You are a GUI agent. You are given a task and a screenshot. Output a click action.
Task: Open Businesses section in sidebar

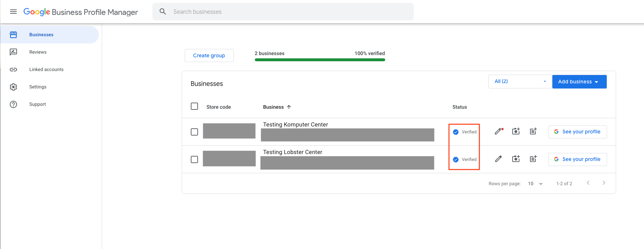(49, 35)
